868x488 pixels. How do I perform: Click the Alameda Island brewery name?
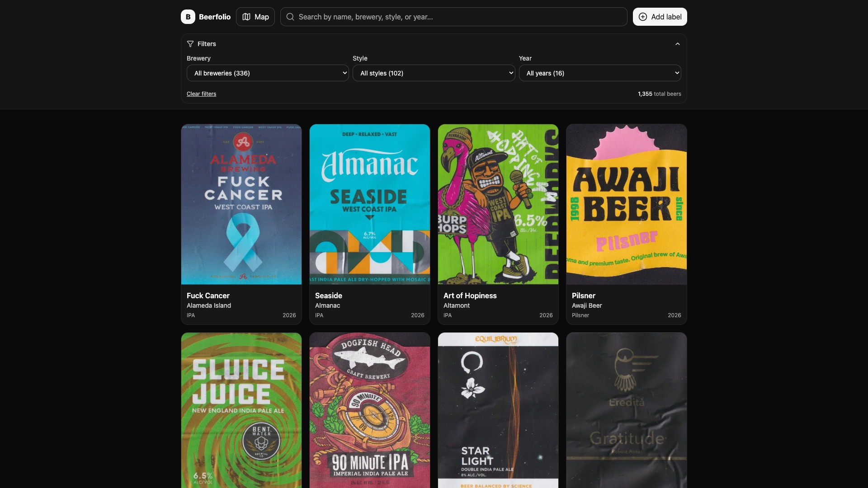pyautogui.click(x=209, y=305)
